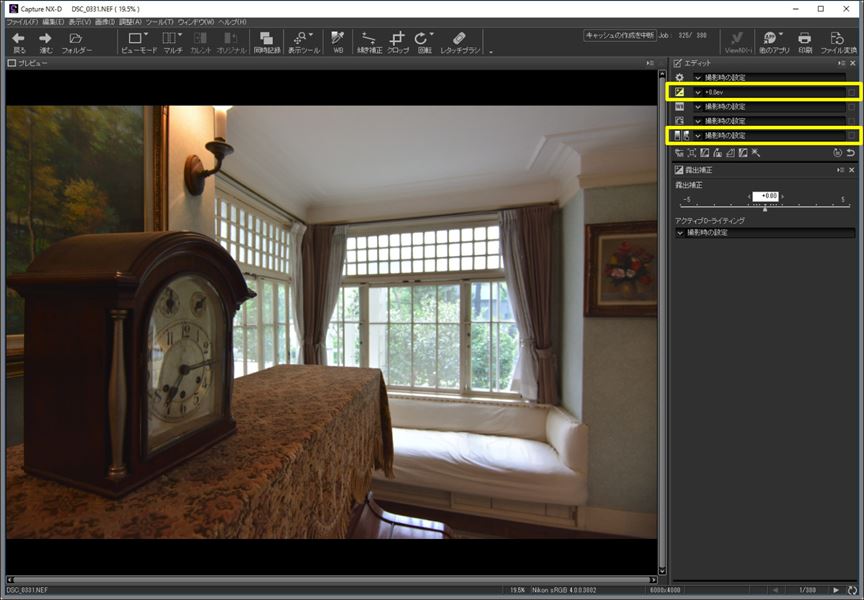Open the 回転 rotate menu

click(x=424, y=42)
